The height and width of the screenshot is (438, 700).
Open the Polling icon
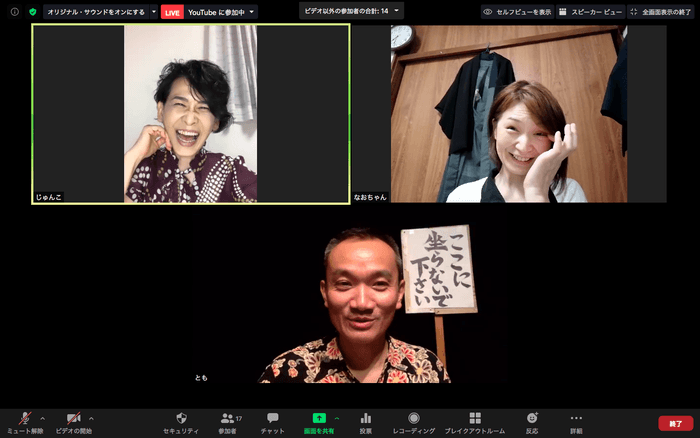pos(365,421)
